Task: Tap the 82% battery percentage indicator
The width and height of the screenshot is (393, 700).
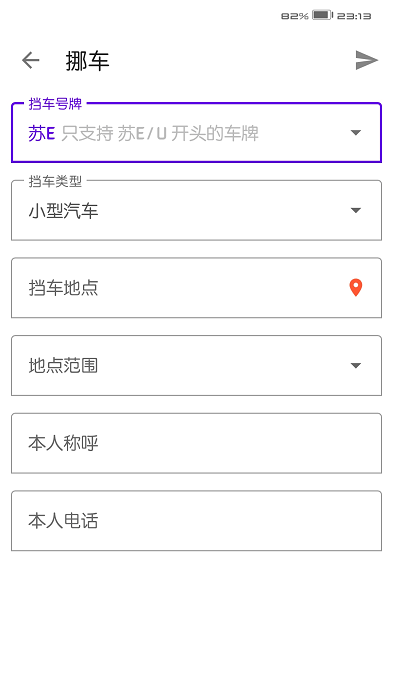Action: coord(295,16)
